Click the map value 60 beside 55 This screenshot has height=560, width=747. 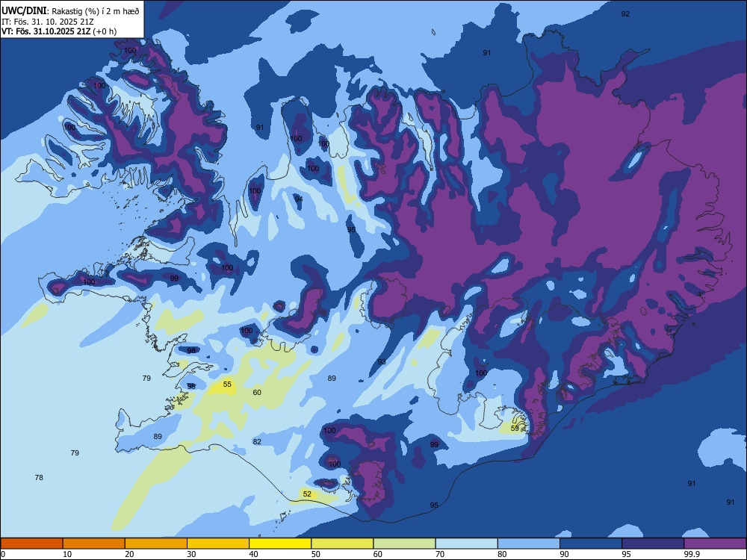click(x=257, y=393)
